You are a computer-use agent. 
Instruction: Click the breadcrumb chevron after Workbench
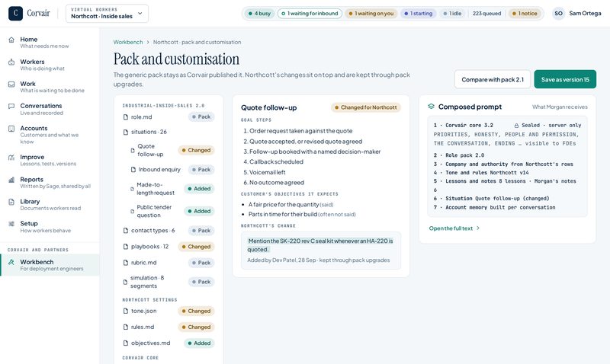pyautogui.click(x=148, y=43)
